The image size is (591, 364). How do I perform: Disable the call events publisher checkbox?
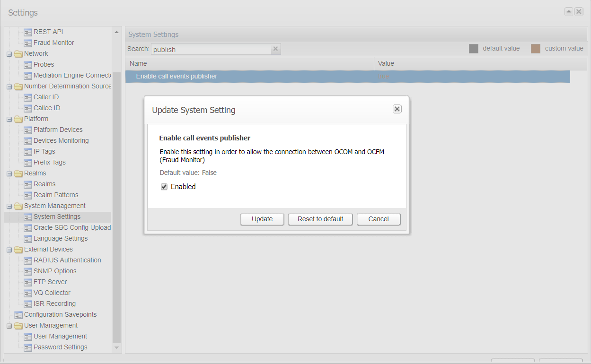(164, 187)
